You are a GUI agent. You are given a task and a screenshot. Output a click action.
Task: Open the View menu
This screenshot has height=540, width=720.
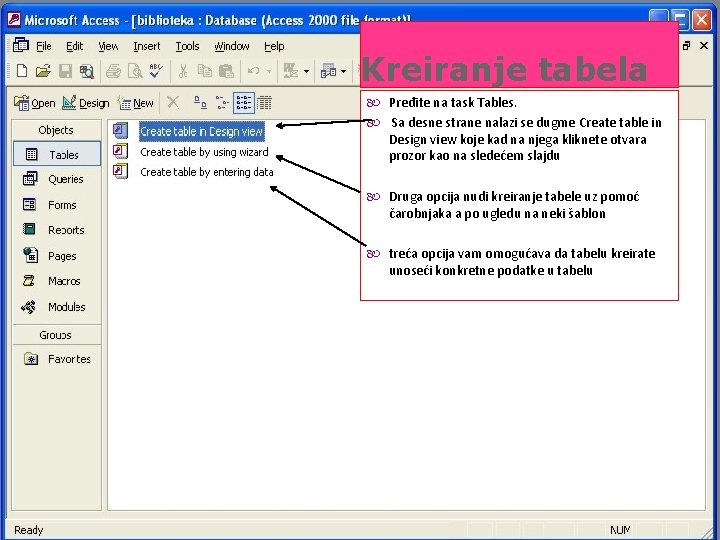click(108, 46)
